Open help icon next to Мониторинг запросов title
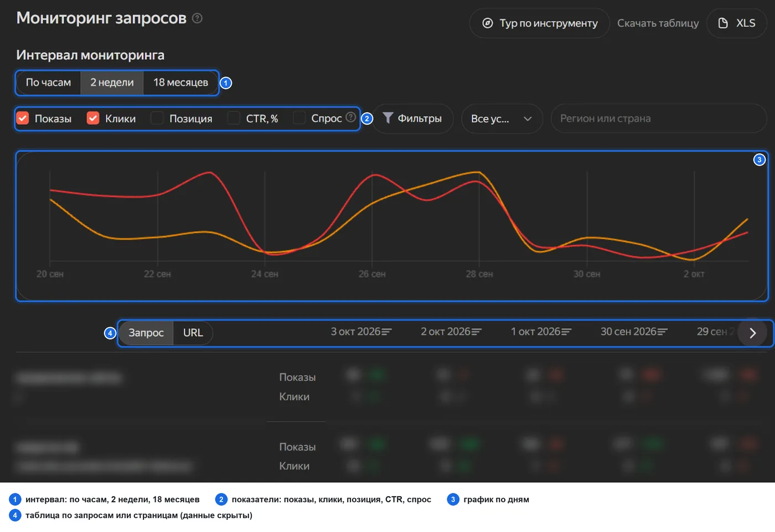775x532 pixels. pos(197,18)
